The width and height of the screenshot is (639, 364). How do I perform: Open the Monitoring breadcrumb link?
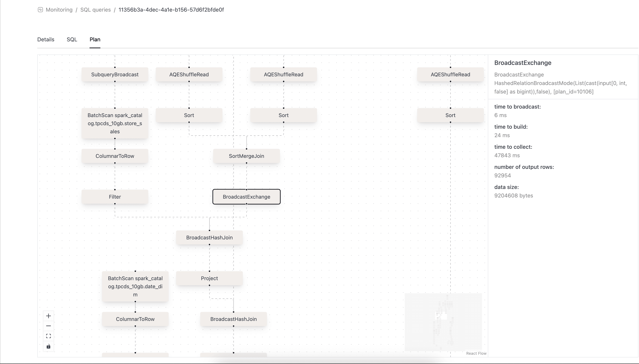[59, 10]
